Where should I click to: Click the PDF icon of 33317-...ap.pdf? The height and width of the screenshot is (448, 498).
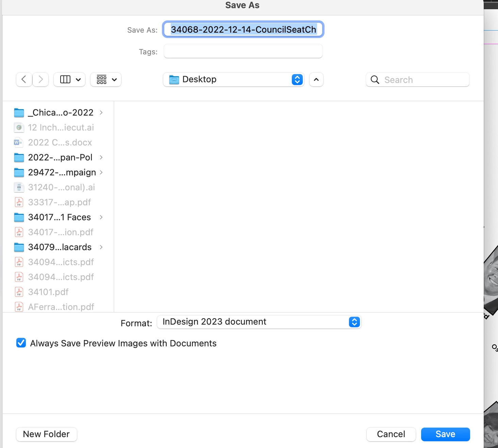tap(19, 202)
